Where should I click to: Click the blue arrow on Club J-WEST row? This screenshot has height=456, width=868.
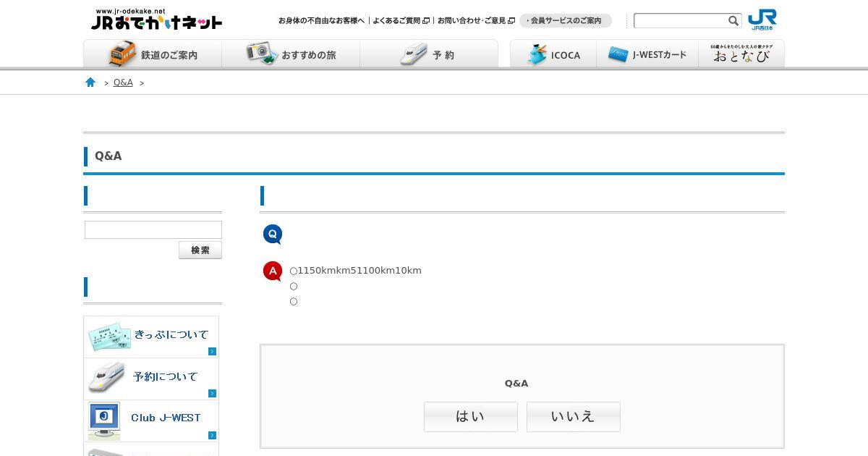pyautogui.click(x=212, y=436)
